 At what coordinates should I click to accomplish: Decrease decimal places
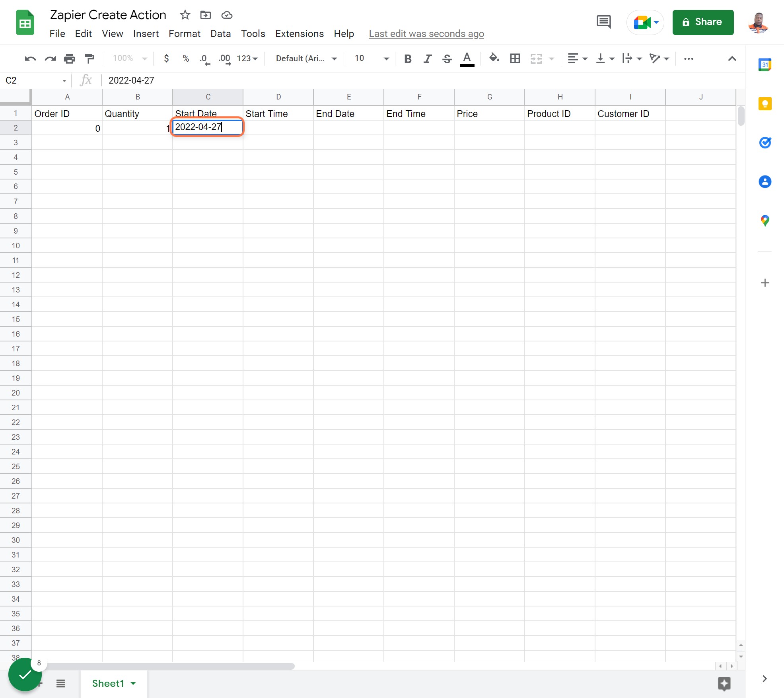coord(205,59)
